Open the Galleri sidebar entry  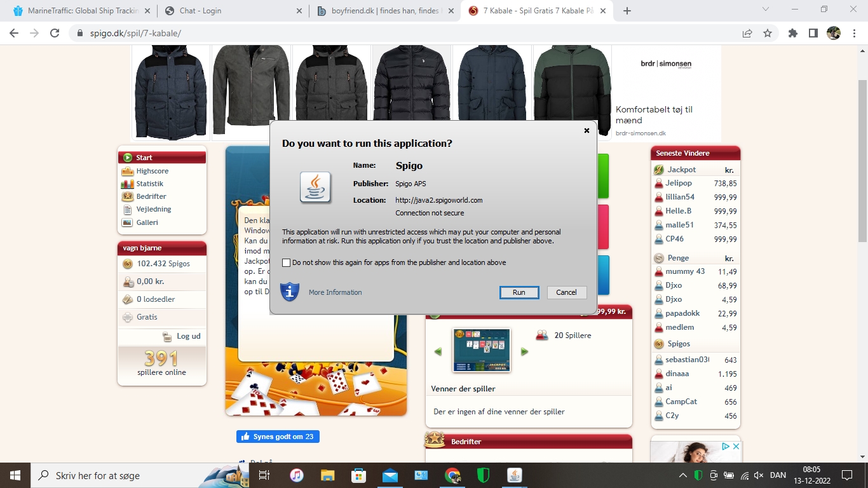click(x=147, y=222)
